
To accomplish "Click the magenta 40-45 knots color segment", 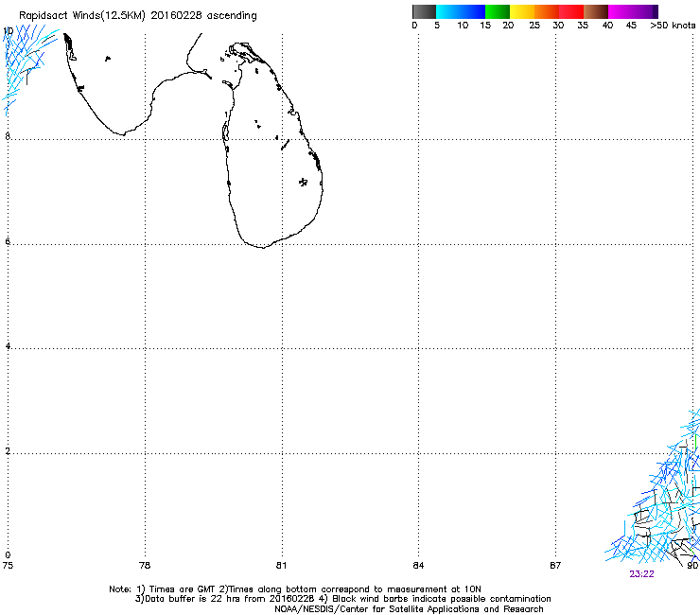I will click(x=621, y=11).
